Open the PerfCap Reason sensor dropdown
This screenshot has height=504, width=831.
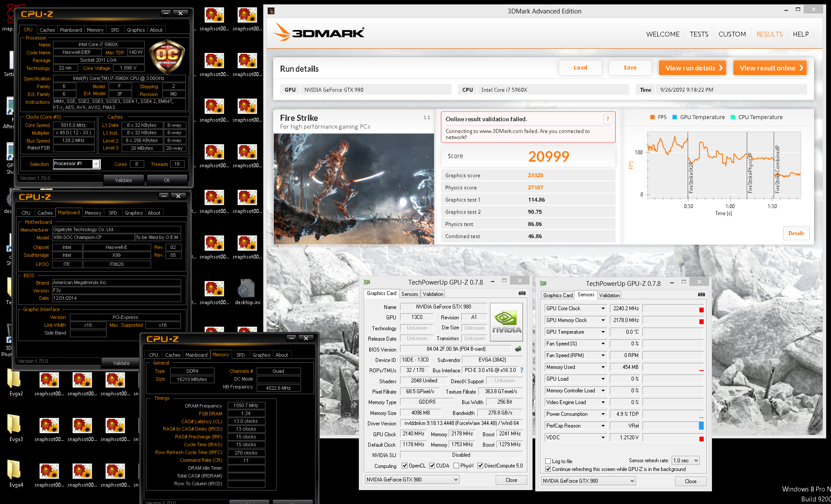[x=603, y=426]
